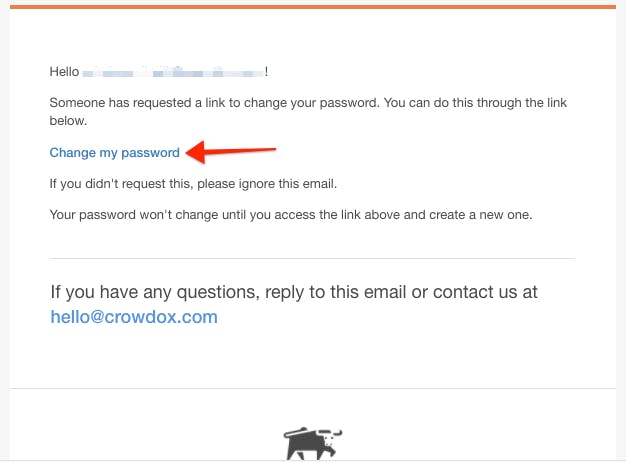Select the blurred recipient name
Image resolution: width=626 pixels, height=462 pixels.
point(173,72)
